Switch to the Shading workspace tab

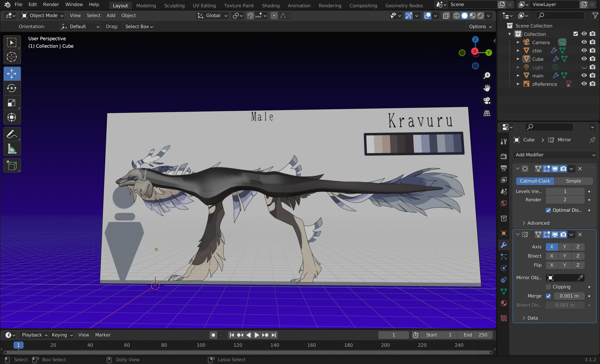271,5
